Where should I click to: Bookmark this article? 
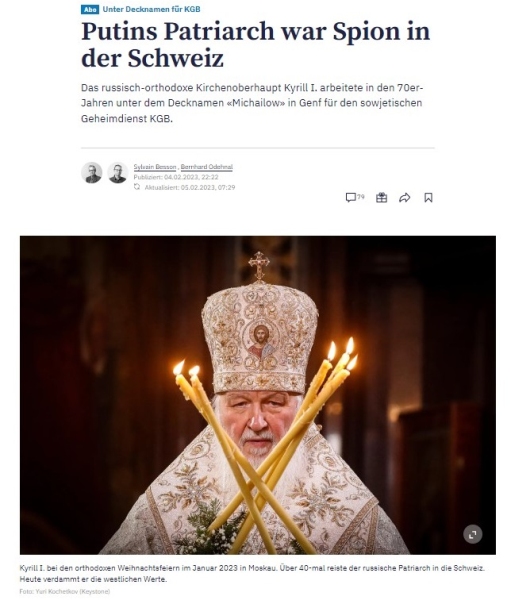coord(428,197)
